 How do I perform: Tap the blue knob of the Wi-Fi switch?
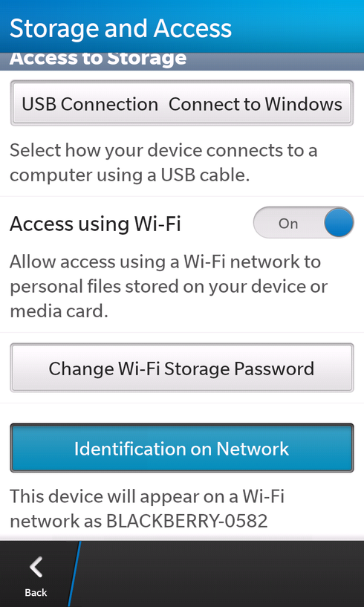(339, 224)
